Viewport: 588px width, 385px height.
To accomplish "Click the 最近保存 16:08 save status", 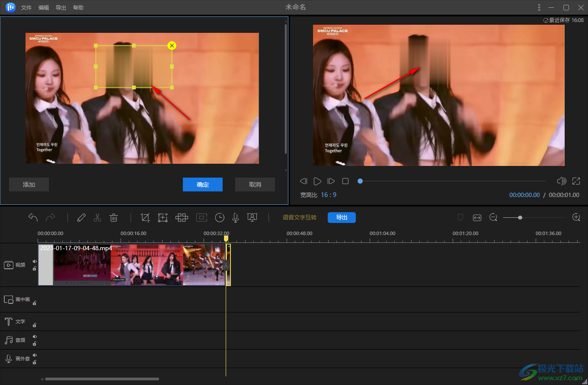I will (563, 20).
